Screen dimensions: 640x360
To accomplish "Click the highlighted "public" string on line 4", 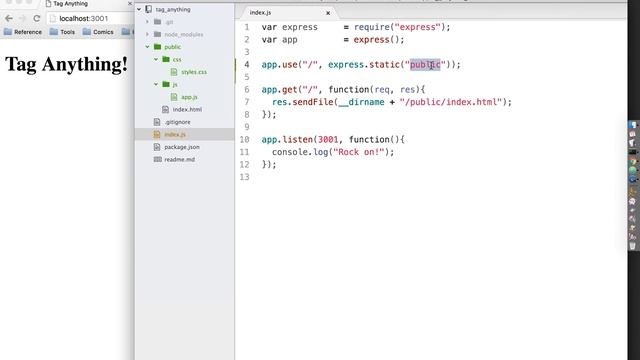I will pos(425,64).
